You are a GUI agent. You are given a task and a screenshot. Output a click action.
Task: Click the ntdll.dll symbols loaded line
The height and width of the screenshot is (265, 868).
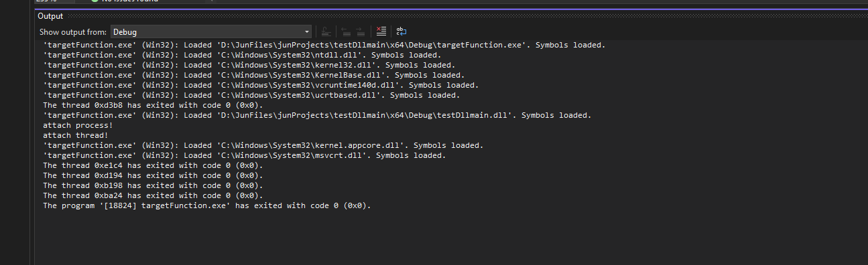click(x=242, y=55)
